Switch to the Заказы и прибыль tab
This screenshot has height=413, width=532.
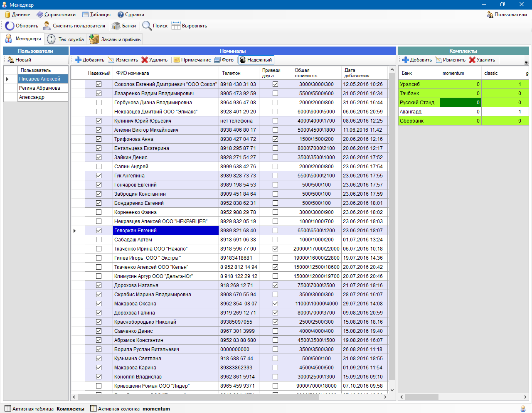(115, 39)
